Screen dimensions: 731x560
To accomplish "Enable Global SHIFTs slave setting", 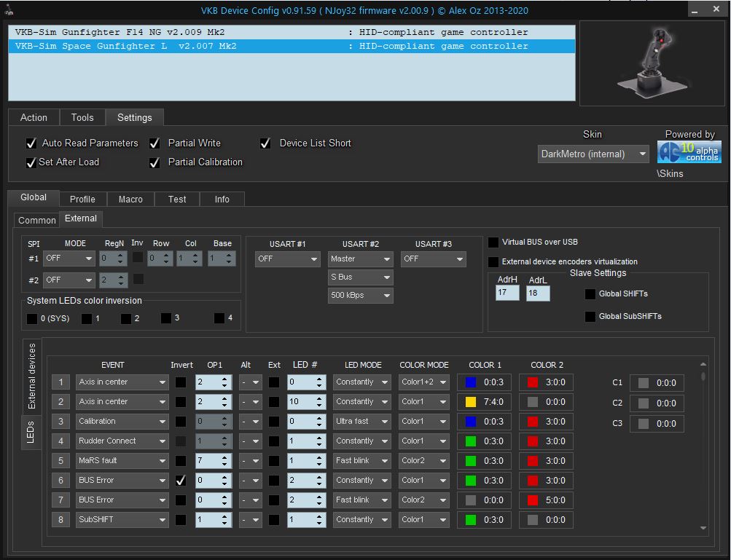I will point(590,294).
